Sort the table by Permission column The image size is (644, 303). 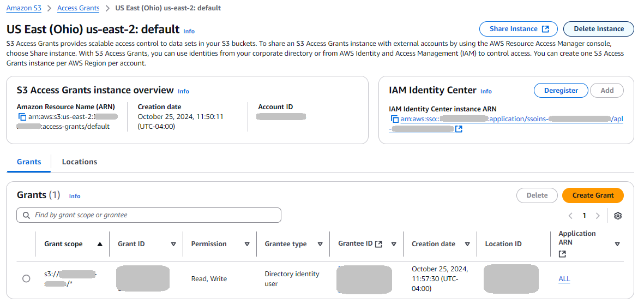247,244
